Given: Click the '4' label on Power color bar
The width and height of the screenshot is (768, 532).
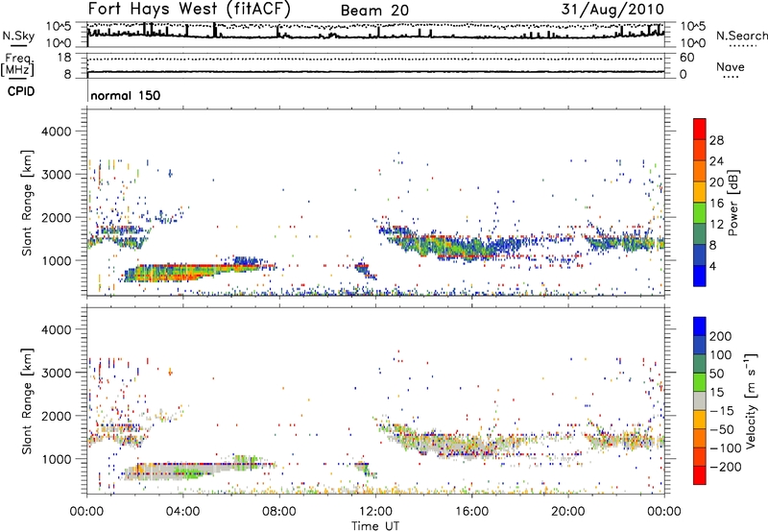Looking at the screenshot, I should point(712,267).
